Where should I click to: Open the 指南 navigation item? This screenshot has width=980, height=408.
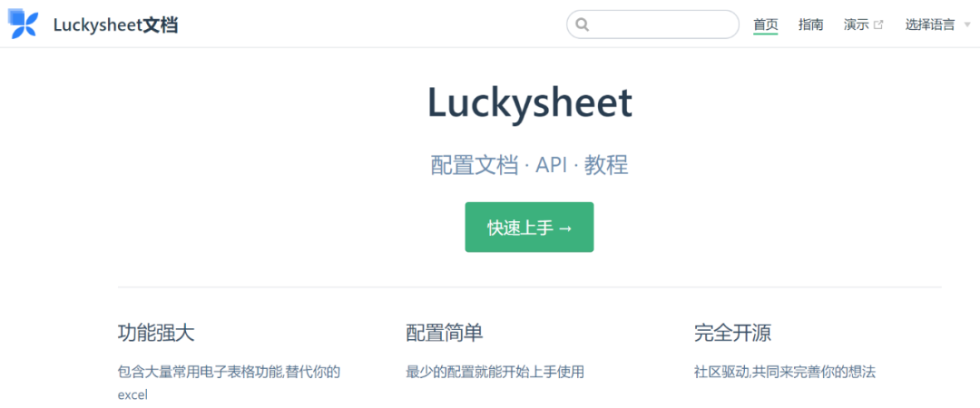(810, 25)
